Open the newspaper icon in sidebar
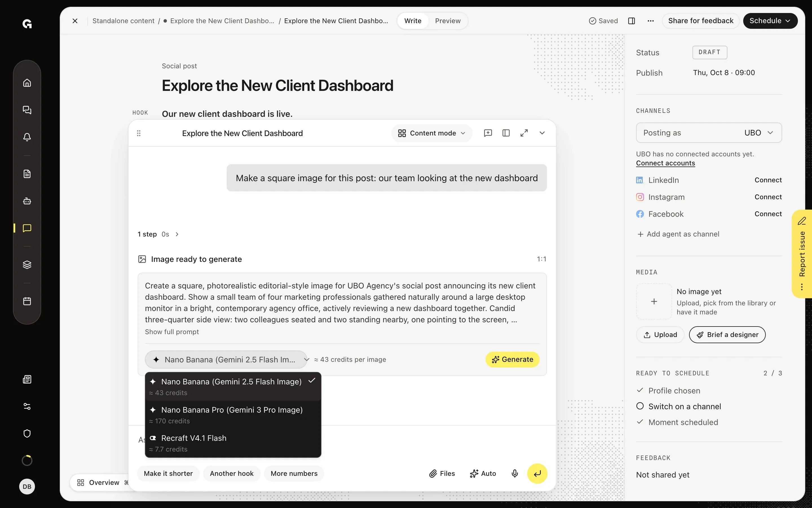 click(x=27, y=379)
